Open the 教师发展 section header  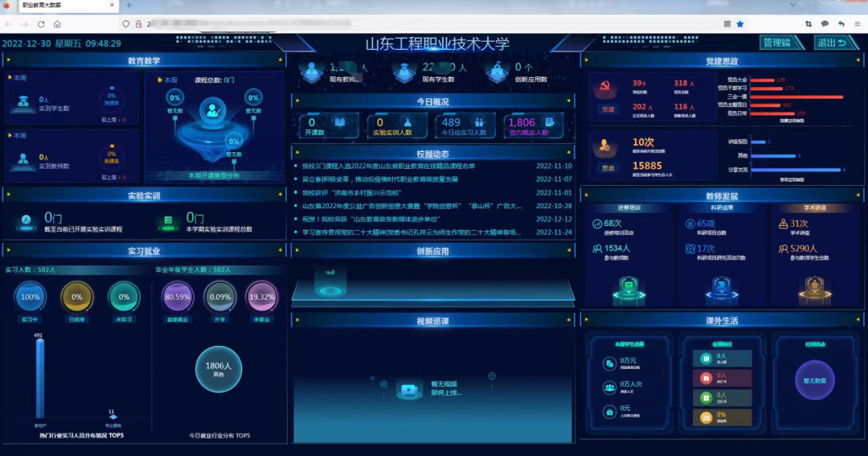722,196
